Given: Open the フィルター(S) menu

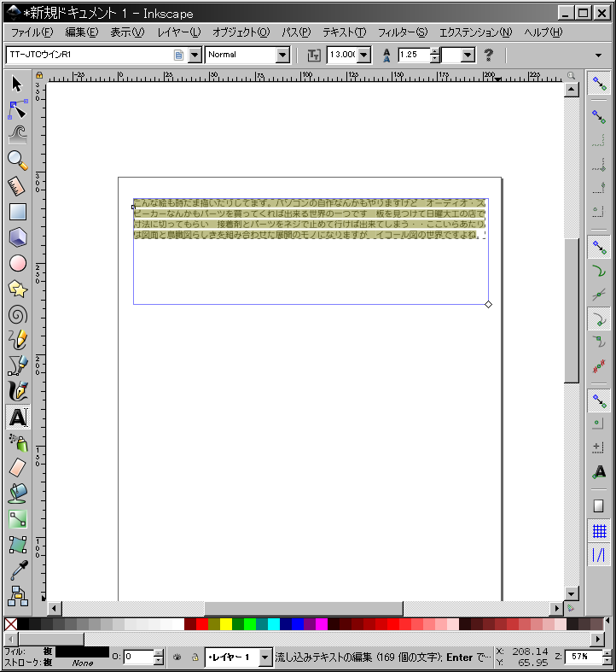Looking at the screenshot, I should click(402, 32).
